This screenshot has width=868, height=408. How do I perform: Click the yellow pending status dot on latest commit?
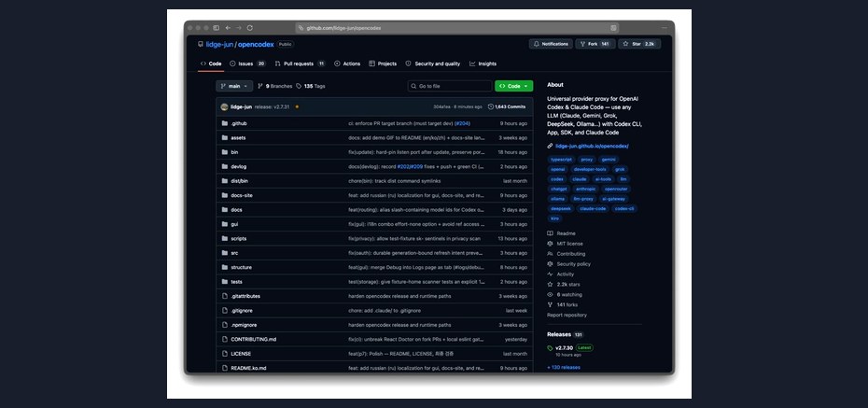(297, 106)
